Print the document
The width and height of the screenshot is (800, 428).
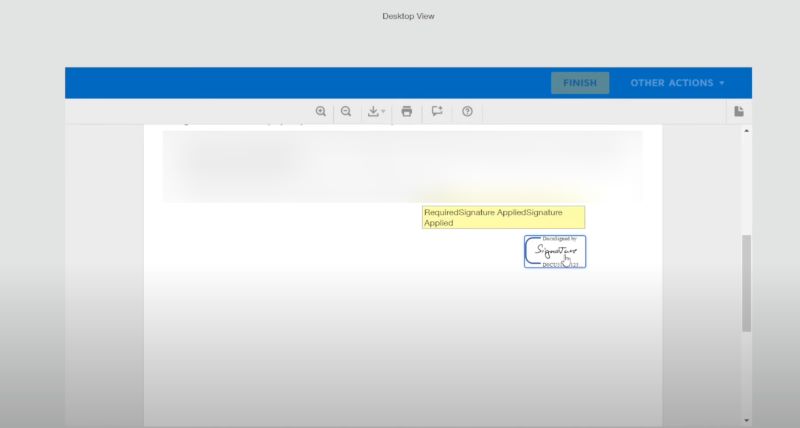407,112
